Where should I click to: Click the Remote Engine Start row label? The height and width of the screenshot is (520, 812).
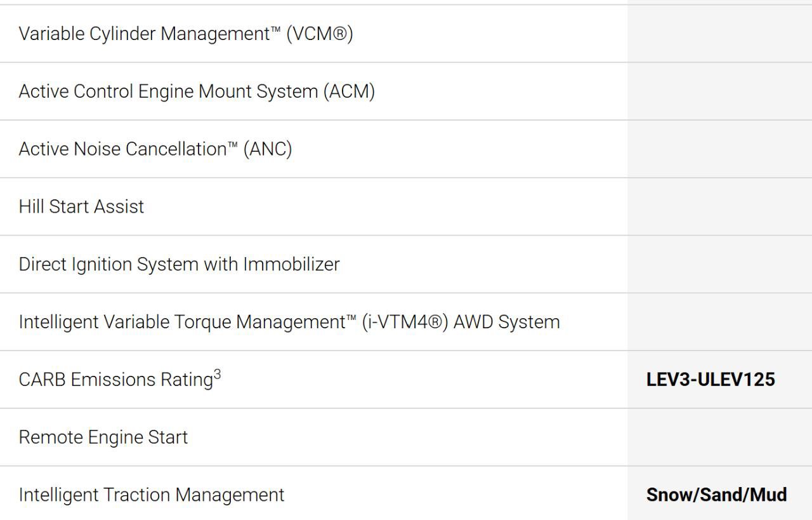coord(103,437)
